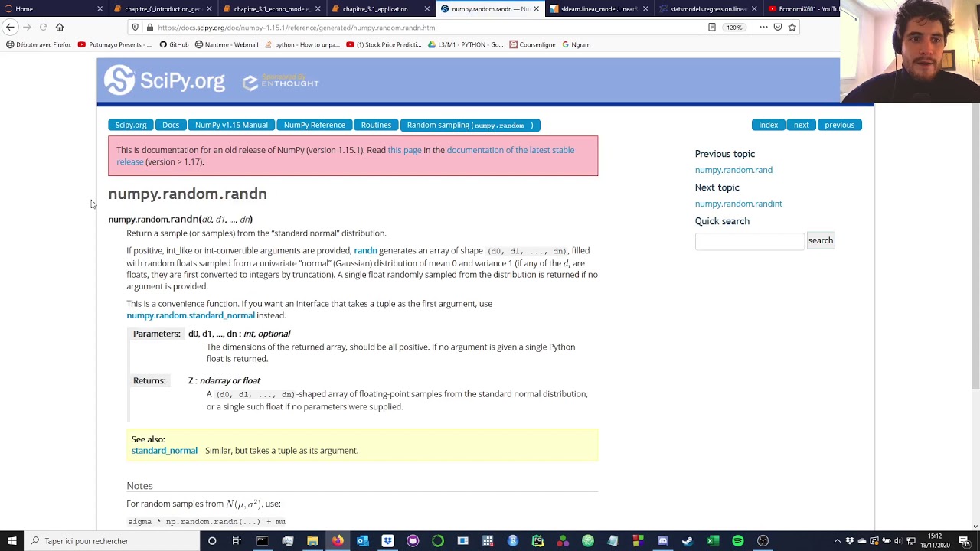Image resolution: width=980 pixels, height=551 pixels.
Task: Reload the current page
Action: click(x=44, y=27)
